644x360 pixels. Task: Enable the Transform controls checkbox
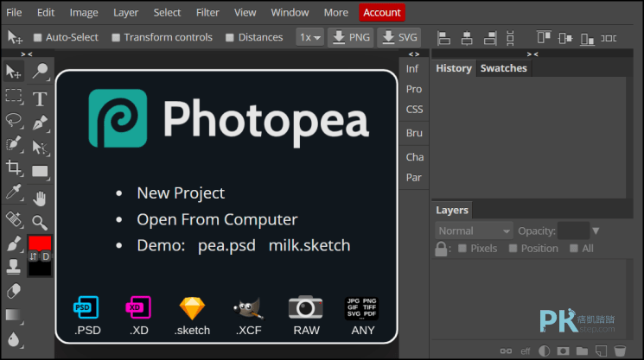116,38
